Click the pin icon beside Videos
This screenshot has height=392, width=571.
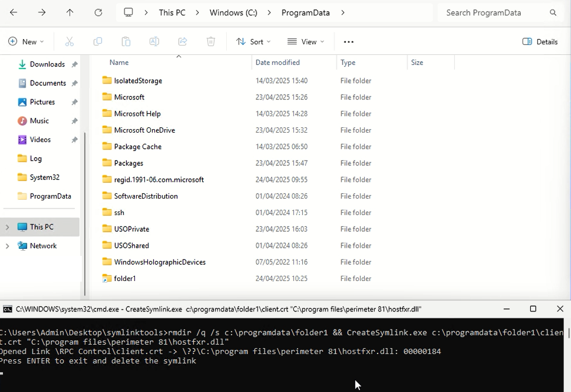pos(75,140)
